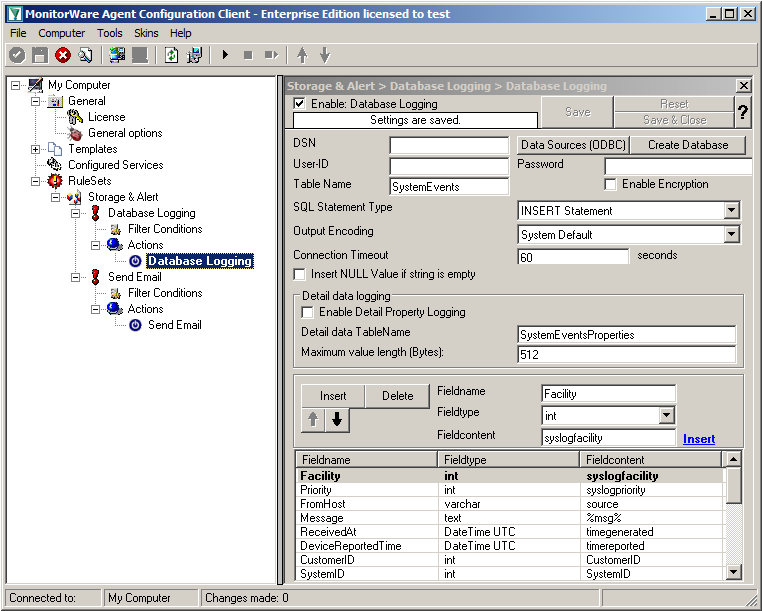Click the field list scroll down arrow

[x=733, y=572]
